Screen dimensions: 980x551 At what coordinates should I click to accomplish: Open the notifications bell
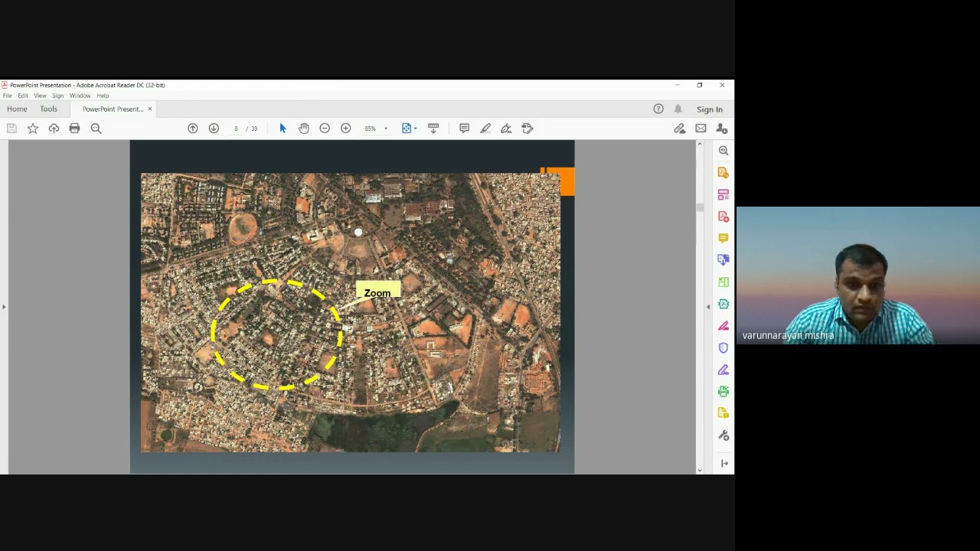tap(678, 109)
